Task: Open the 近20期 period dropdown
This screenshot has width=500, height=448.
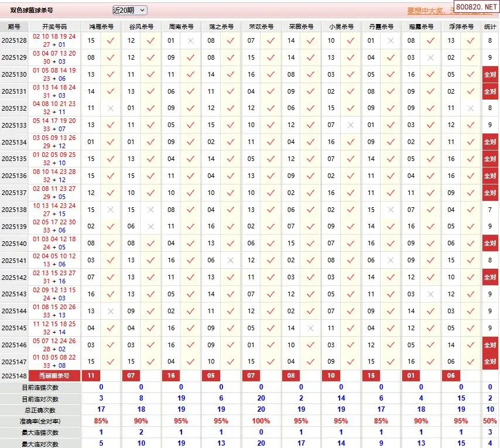Action: tap(129, 10)
